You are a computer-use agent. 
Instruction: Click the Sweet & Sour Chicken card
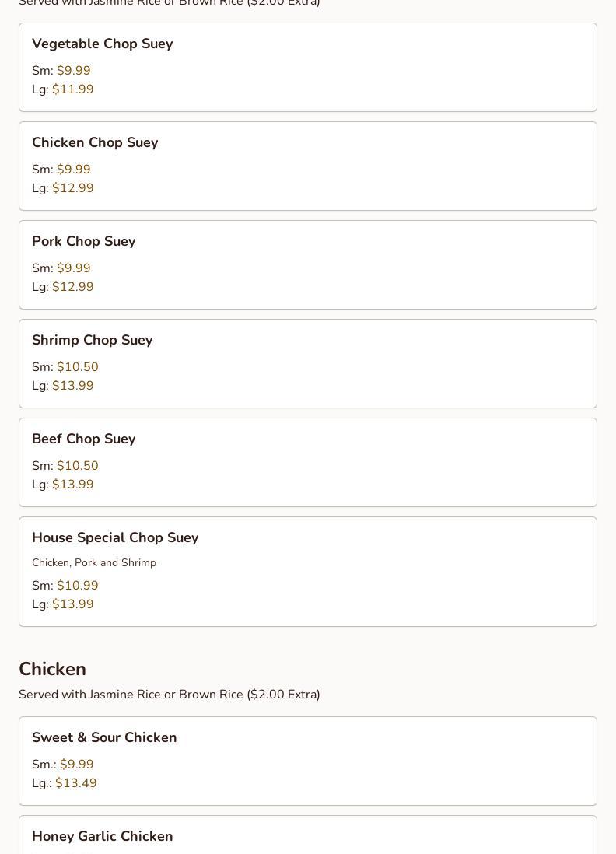[308, 761]
